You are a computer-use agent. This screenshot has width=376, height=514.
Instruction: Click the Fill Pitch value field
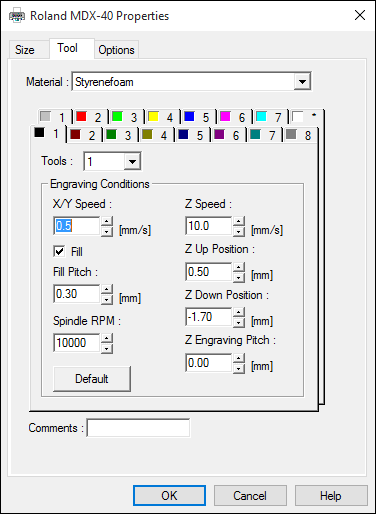pos(77,294)
